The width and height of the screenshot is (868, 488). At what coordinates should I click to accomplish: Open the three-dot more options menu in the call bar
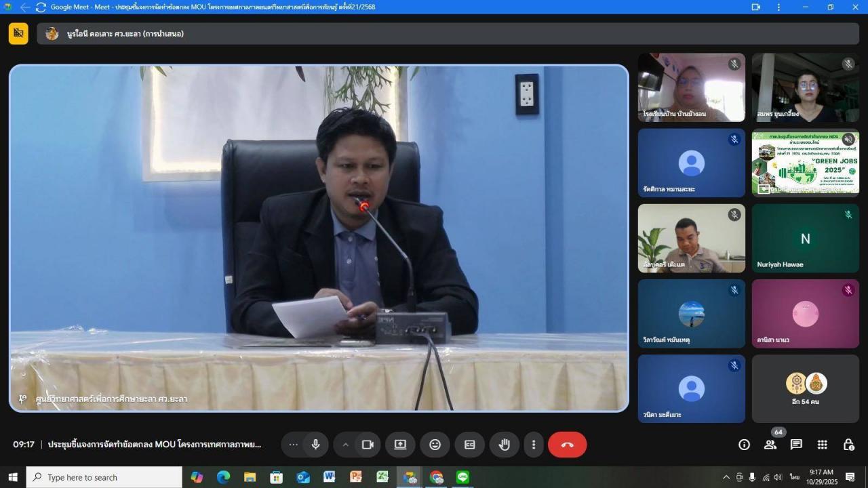(x=534, y=445)
